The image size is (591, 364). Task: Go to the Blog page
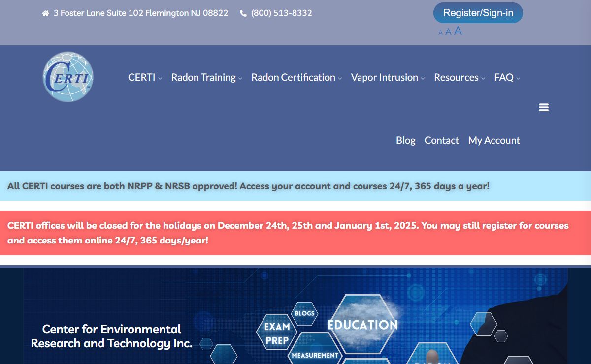click(x=406, y=140)
